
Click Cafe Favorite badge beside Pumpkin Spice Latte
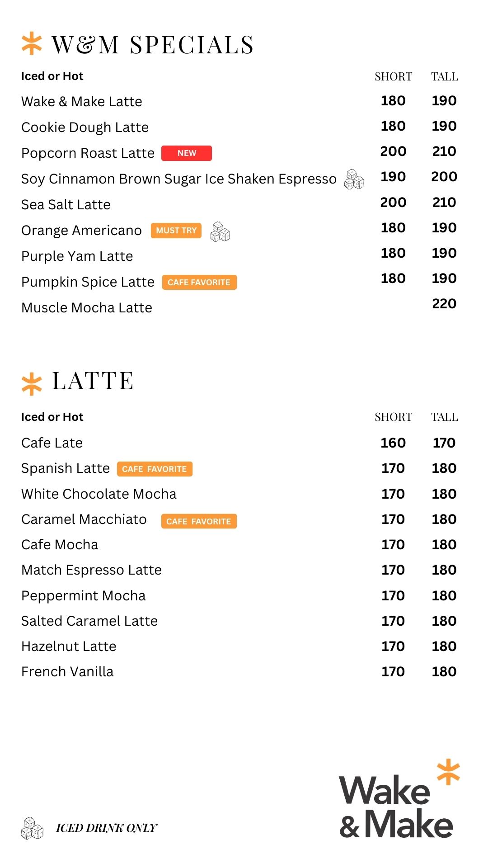click(199, 283)
